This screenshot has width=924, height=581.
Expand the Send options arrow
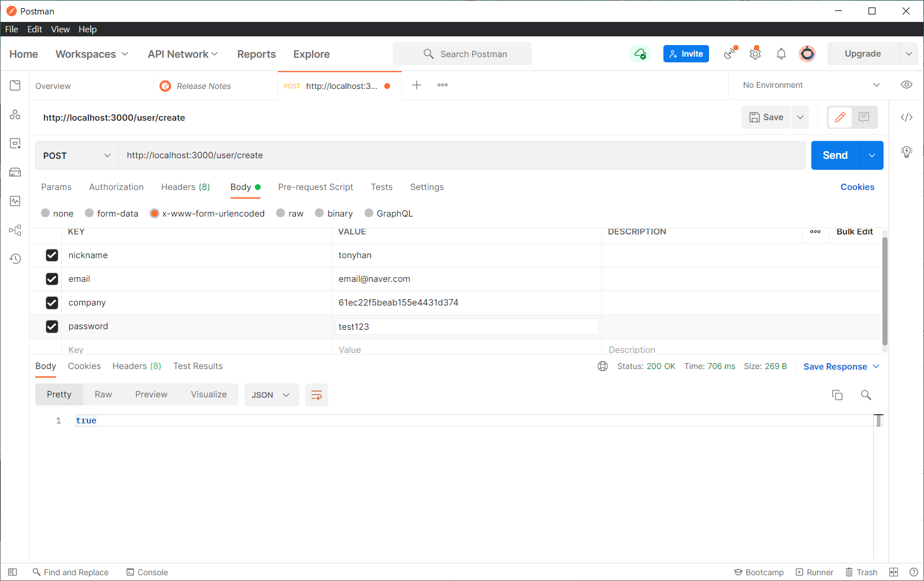tap(872, 155)
